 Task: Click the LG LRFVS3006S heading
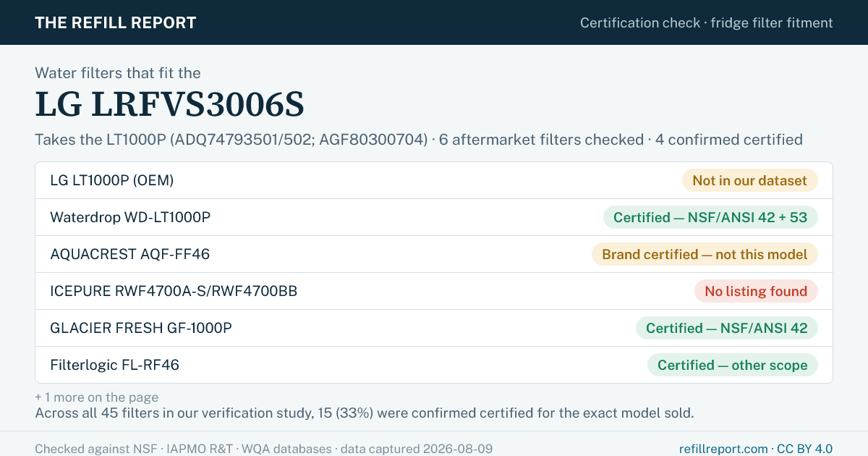[170, 106]
